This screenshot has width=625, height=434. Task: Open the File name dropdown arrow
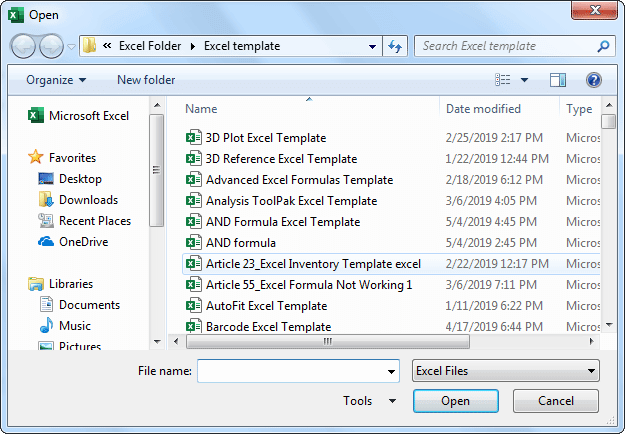coord(391,371)
